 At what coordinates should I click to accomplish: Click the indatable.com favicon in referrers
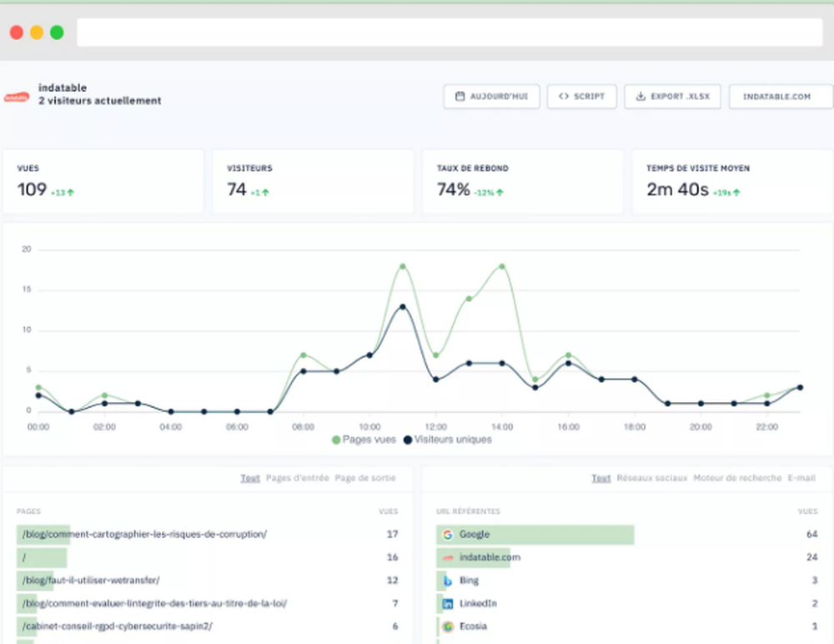(x=448, y=558)
